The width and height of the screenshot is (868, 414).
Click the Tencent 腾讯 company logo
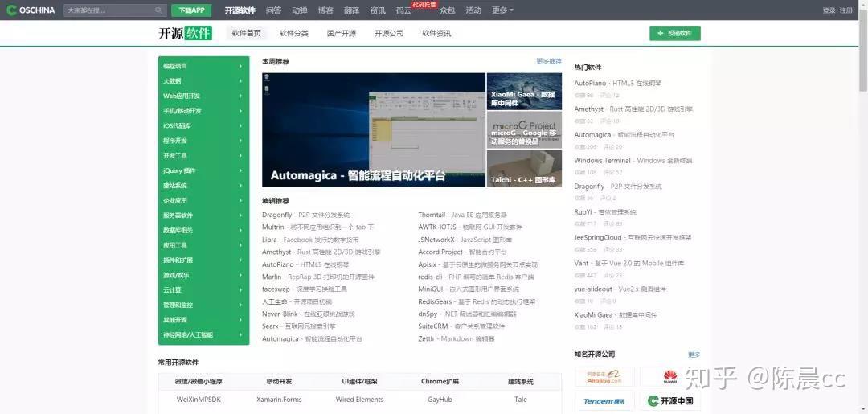coord(604,400)
